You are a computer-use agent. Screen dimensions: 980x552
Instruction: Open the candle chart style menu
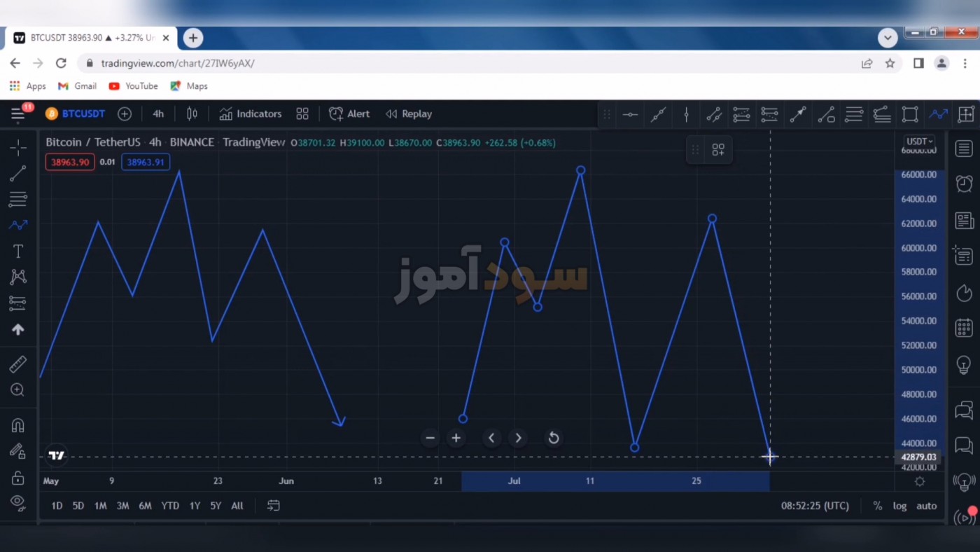pos(192,113)
